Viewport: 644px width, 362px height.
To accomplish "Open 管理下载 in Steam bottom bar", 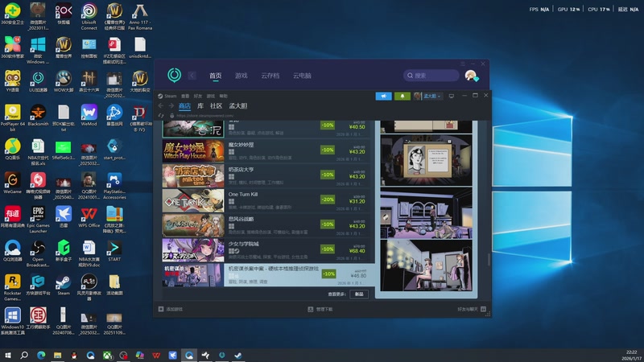I will coord(320,309).
